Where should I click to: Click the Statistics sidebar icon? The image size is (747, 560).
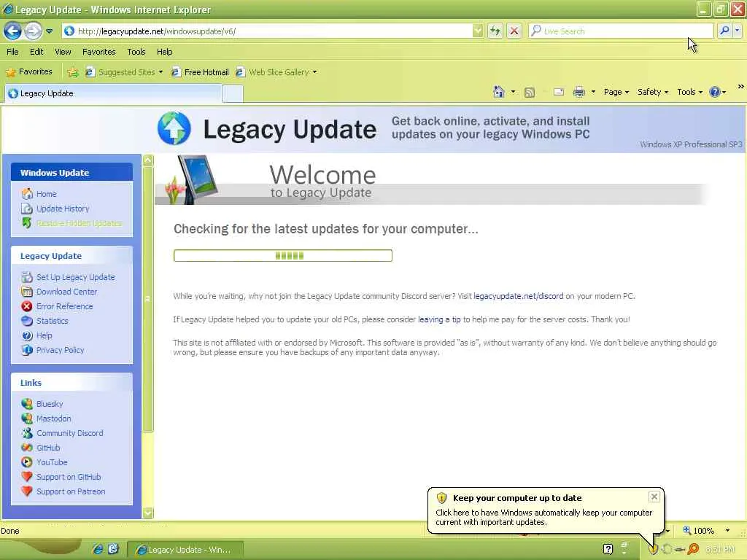tap(27, 321)
